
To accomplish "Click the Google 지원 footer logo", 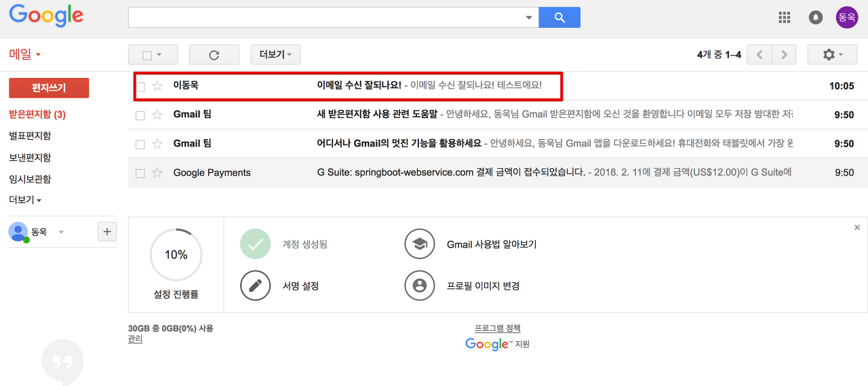I will [x=498, y=345].
